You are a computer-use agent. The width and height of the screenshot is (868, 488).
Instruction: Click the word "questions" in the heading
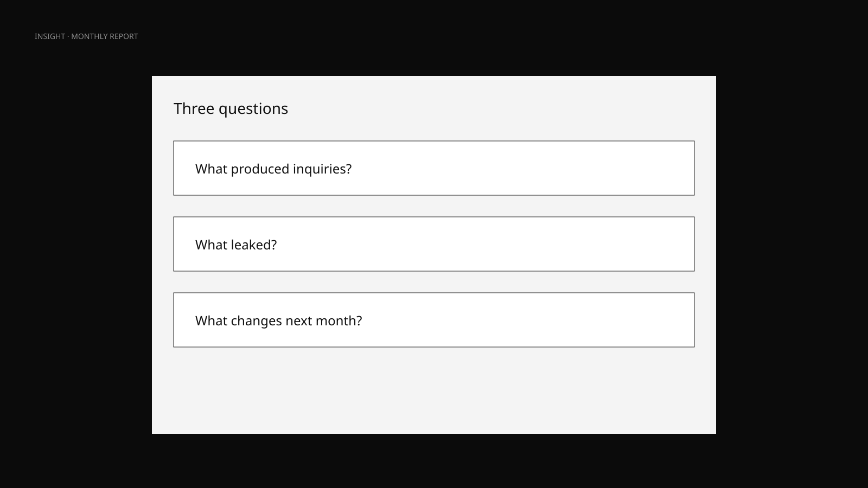[x=253, y=109]
